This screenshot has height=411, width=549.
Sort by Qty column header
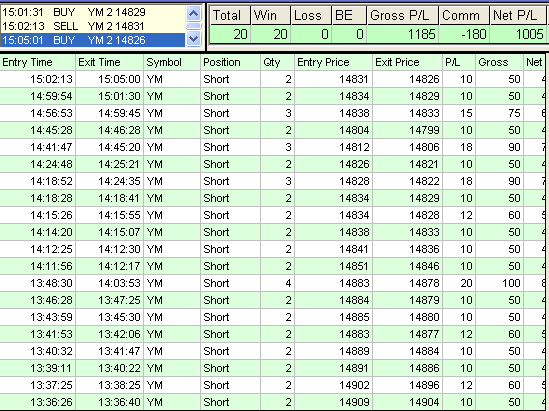[x=277, y=62]
